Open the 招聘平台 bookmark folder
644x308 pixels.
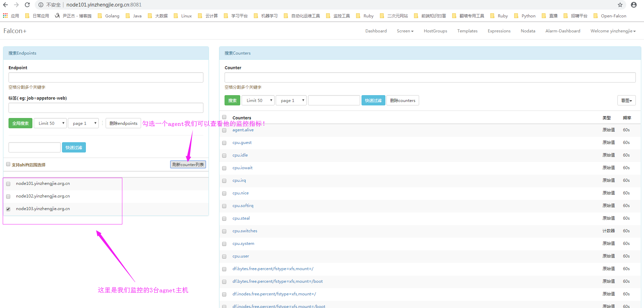tap(576, 16)
